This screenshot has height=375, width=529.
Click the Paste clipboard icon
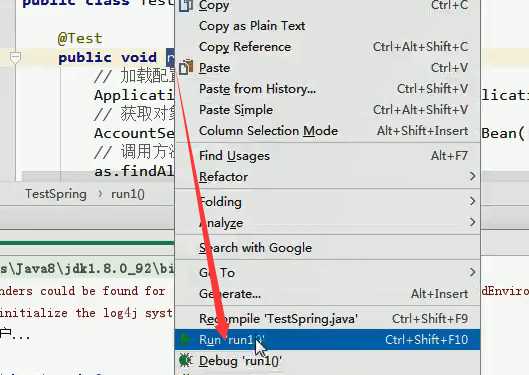click(x=186, y=67)
